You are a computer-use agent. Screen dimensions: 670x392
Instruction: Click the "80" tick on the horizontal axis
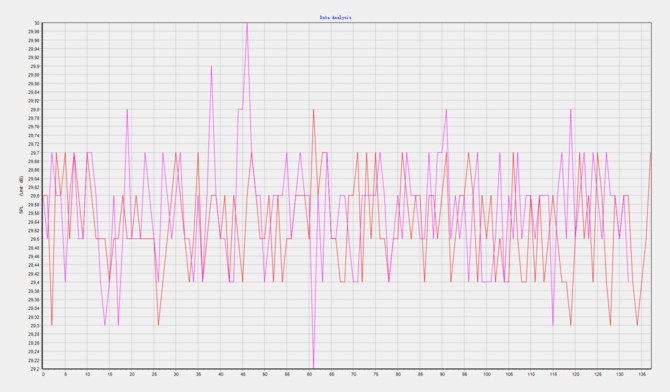[x=398, y=374]
